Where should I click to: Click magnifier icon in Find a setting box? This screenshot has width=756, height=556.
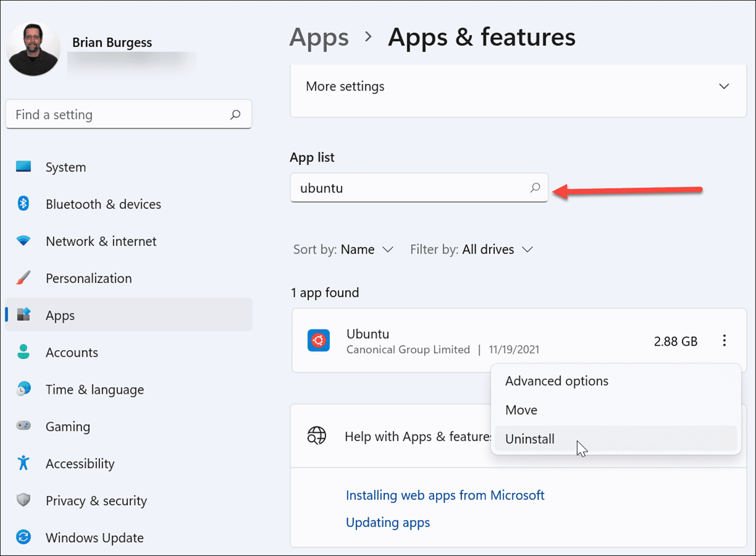pos(235,114)
